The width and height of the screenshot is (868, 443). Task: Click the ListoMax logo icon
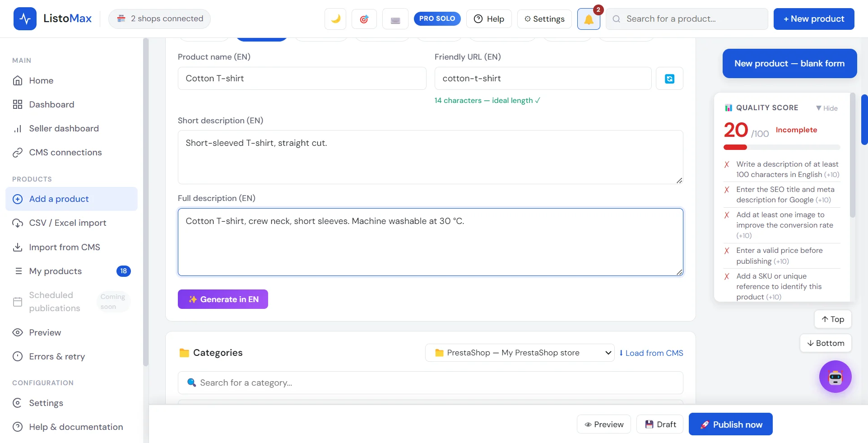[25, 19]
